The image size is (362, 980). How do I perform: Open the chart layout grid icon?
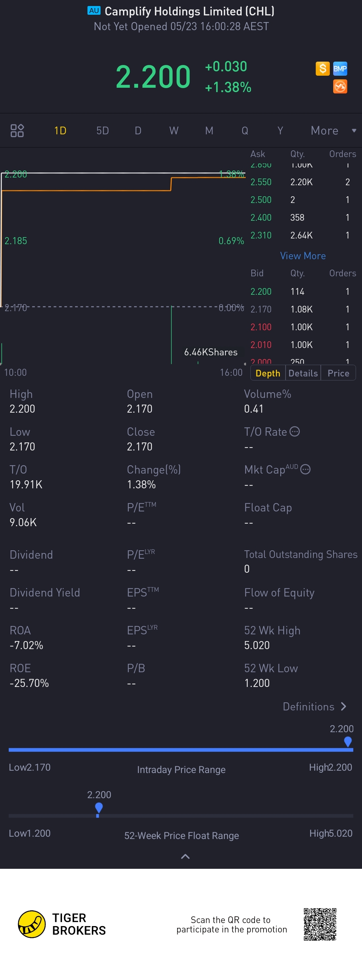[17, 131]
